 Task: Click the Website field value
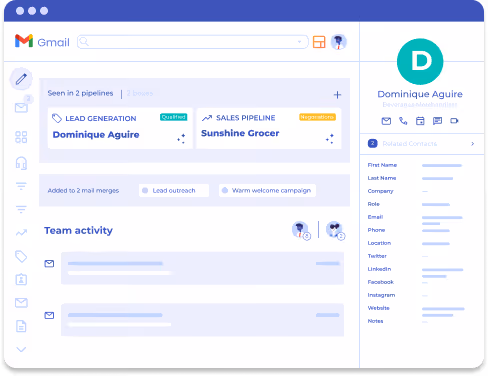443,312
